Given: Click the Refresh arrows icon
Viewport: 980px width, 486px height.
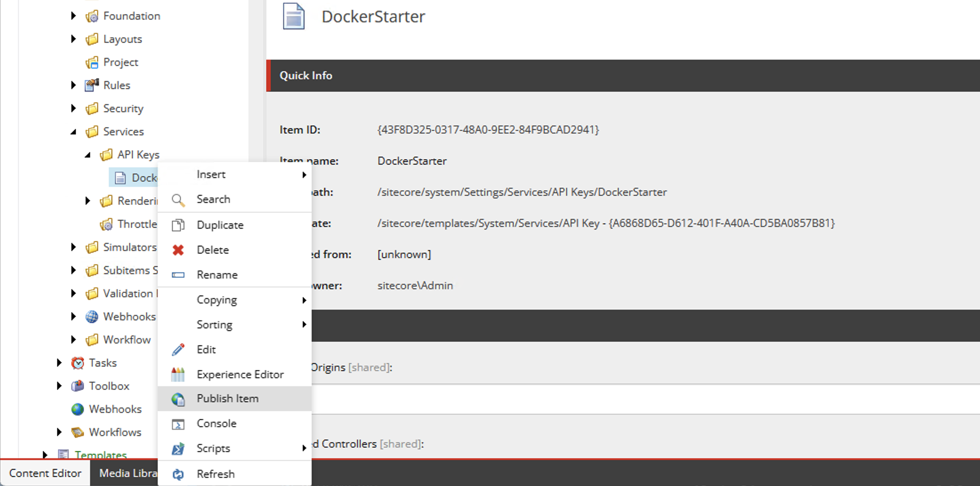Looking at the screenshot, I should (x=178, y=474).
